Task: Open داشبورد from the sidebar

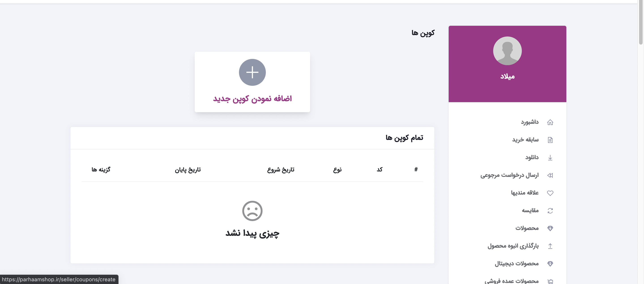Action: coord(530,122)
